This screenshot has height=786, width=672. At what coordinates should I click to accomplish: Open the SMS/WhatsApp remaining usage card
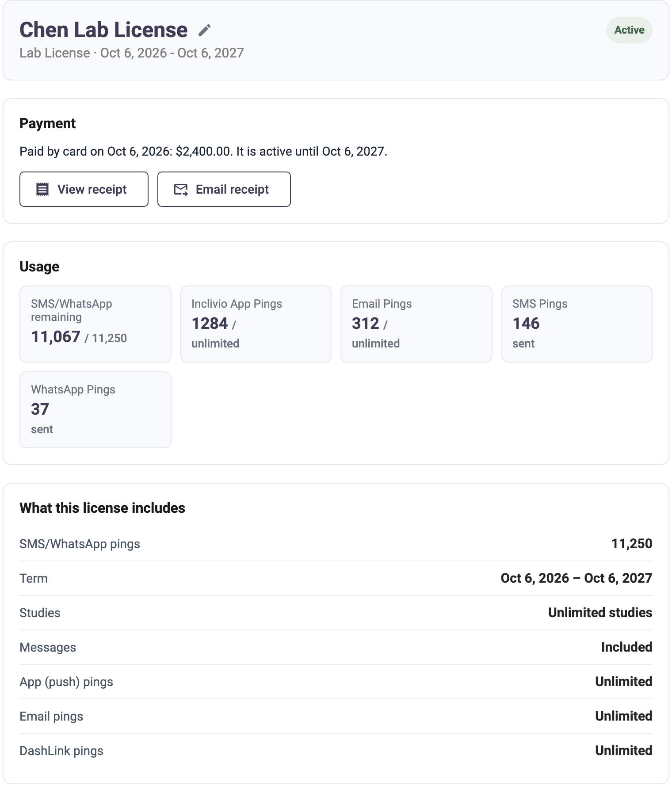(95, 324)
